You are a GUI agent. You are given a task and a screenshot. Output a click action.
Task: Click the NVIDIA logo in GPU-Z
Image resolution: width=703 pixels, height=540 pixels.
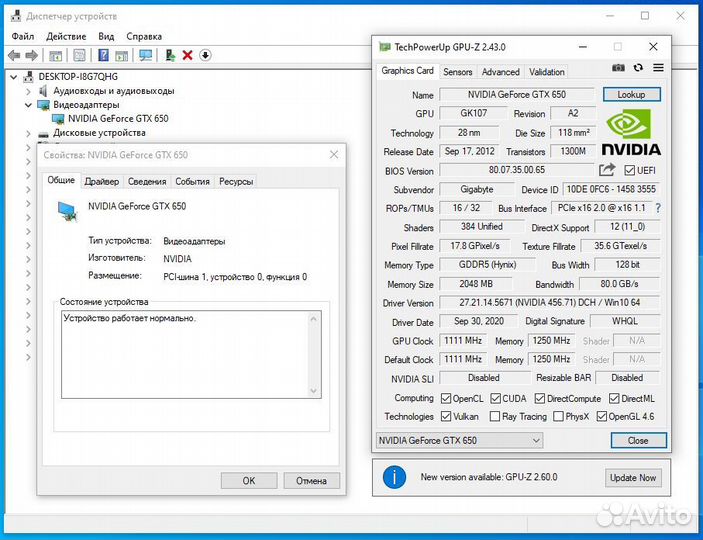click(631, 133)
